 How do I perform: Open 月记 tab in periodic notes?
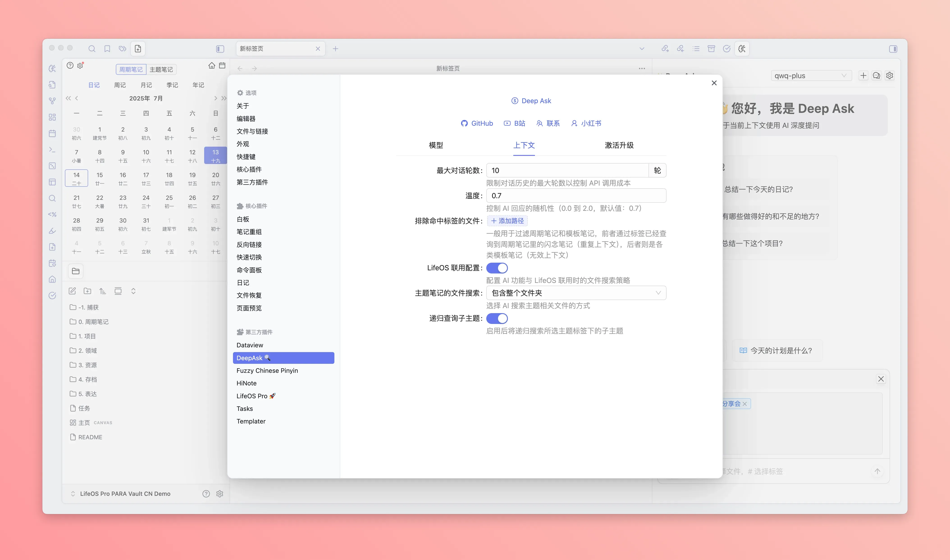pos(146,85)
